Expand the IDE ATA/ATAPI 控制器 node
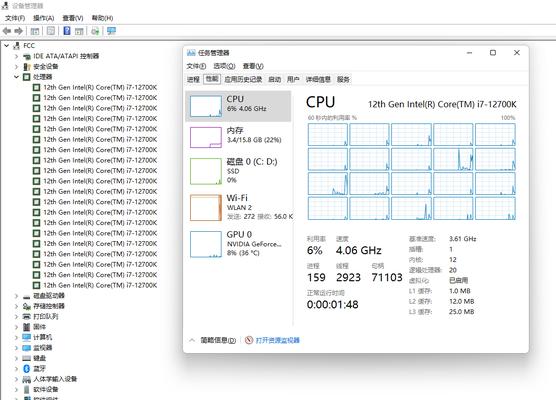556x400 pixels. [x=16, y=56]
